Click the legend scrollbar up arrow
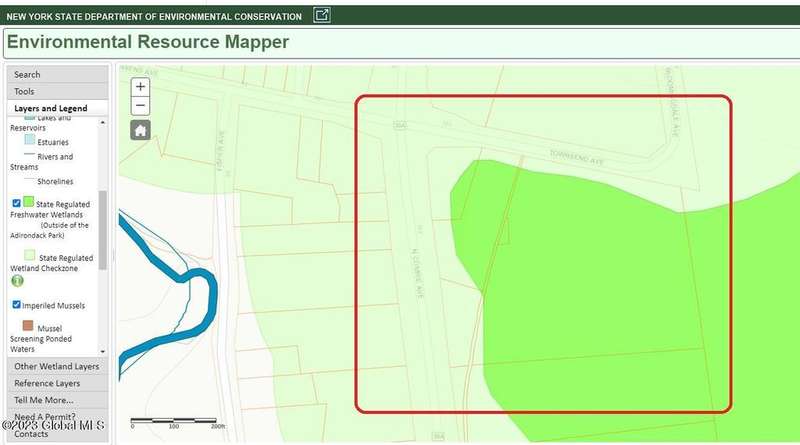Image resolution: width=800 pixels, height=445 pixels. (103, 122)
